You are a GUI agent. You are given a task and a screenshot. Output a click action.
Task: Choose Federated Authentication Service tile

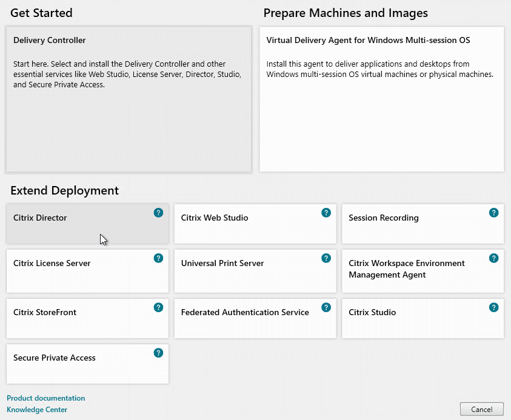click(x=255, y=318)
